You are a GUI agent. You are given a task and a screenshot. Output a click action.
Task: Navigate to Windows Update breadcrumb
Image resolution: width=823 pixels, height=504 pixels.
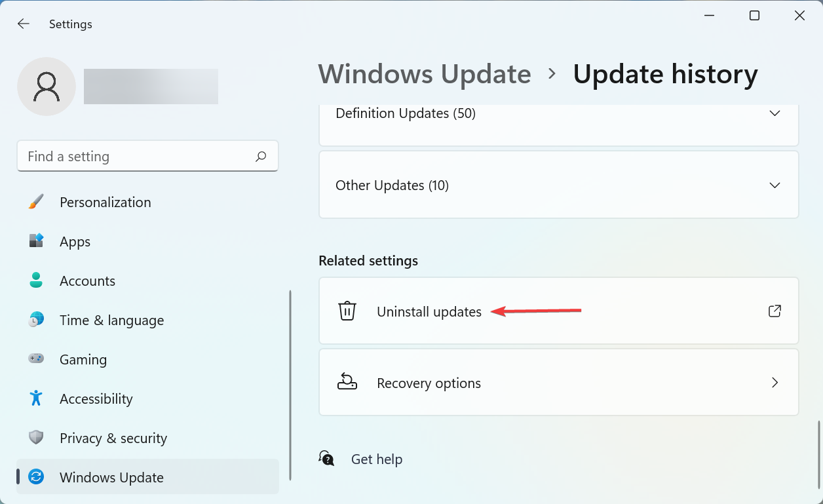(425, 74)
